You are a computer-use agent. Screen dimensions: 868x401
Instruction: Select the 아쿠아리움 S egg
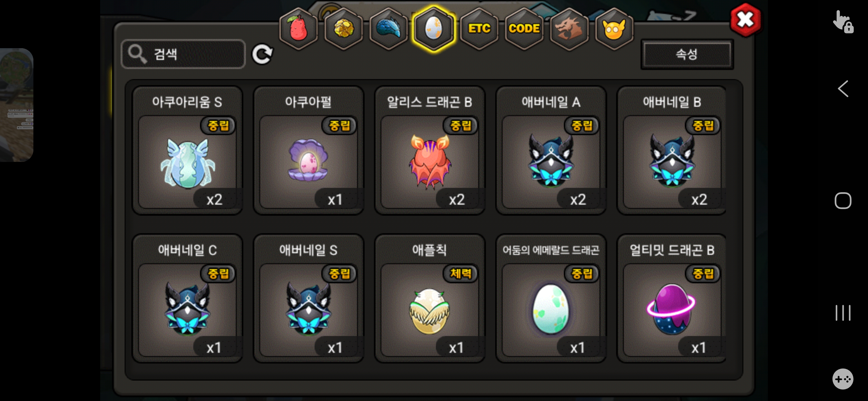(x=187, y=150)
